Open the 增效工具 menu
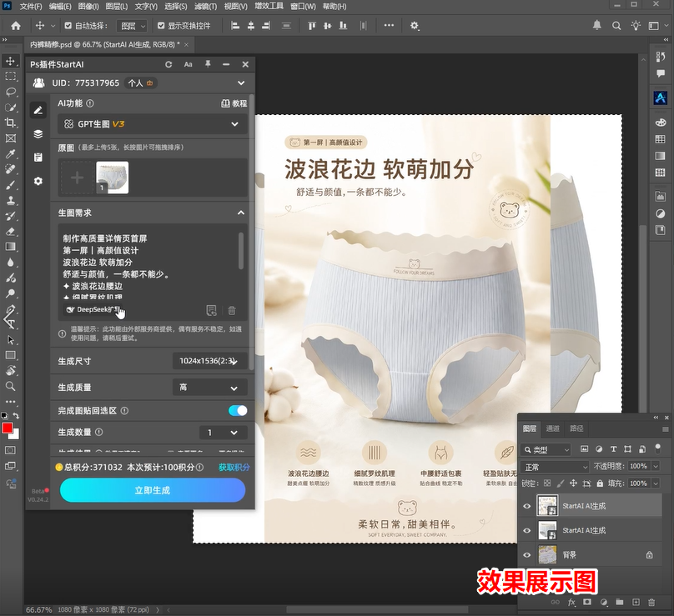This screenshot has height=616, width=674. [x=269, y=7]
